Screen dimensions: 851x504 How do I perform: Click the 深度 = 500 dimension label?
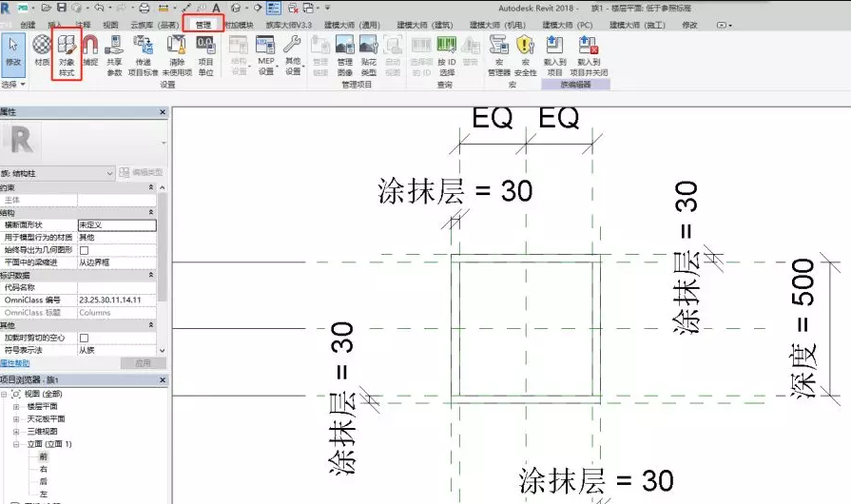[x=803, y=328]
